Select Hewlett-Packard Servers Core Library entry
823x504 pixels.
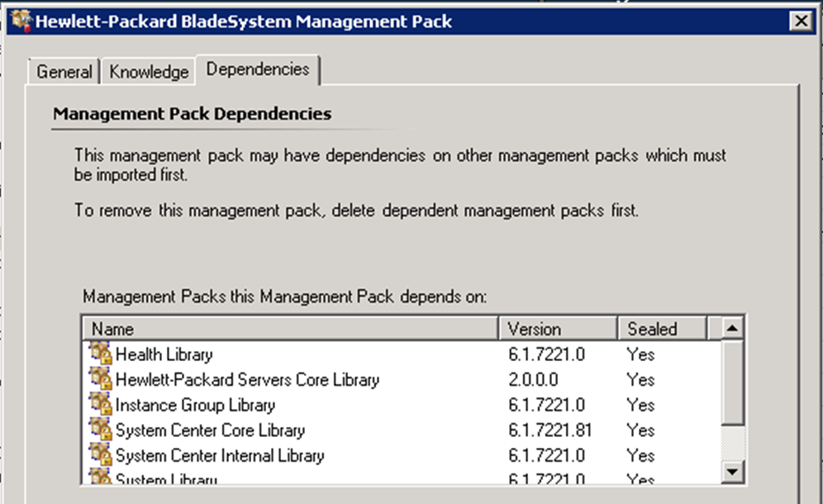pyautogui.click(x=247, y=380)
